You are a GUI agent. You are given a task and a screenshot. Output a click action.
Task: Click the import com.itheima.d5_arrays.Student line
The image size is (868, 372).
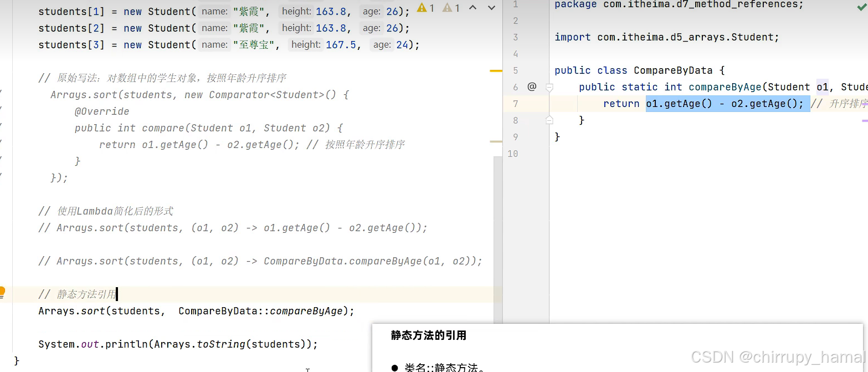(667, 37)
